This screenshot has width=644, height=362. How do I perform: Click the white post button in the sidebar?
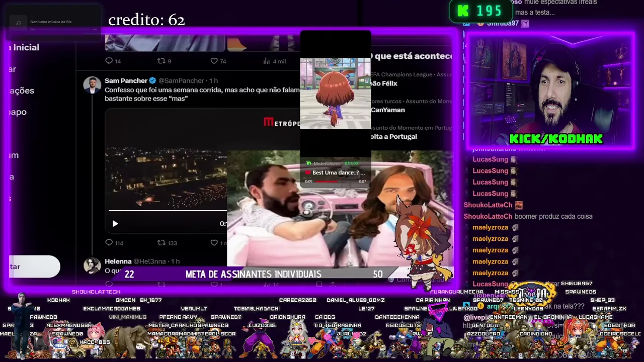34,266
